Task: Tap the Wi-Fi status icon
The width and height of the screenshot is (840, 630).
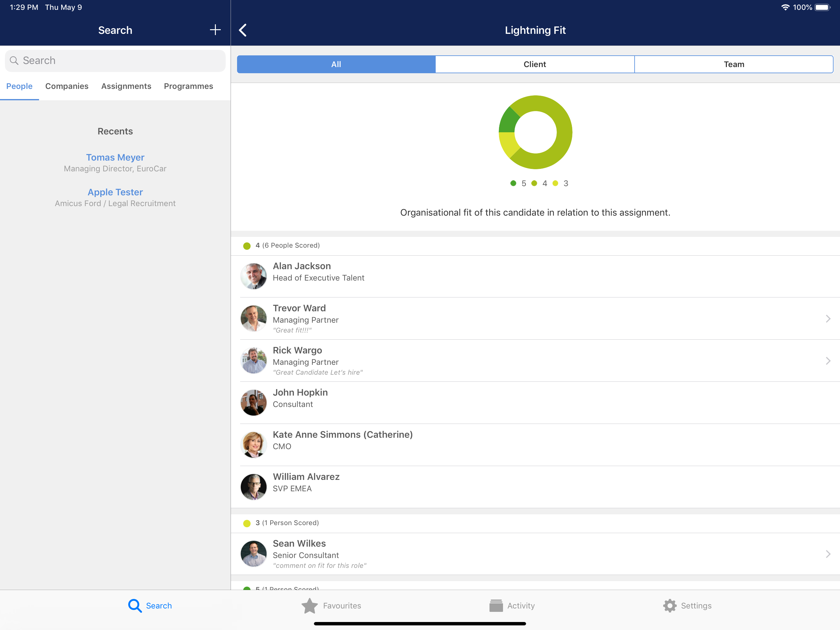Action: pyautogui.click(x=785, y=7)
